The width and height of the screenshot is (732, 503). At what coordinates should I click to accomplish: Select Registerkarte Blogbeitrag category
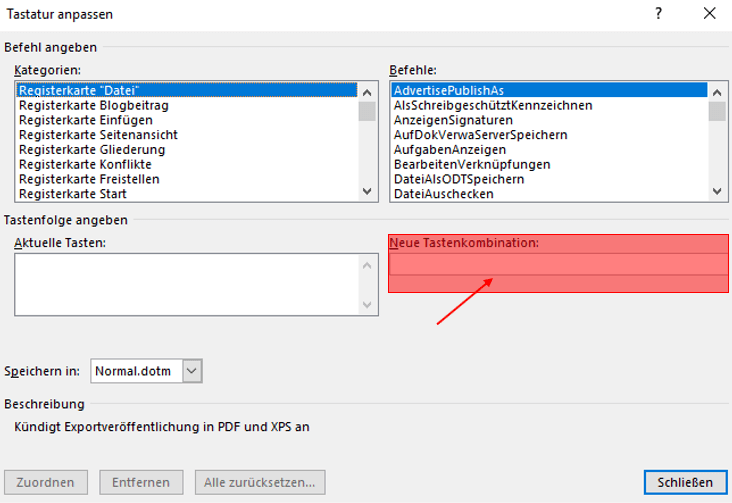click(x=94, y=105)
